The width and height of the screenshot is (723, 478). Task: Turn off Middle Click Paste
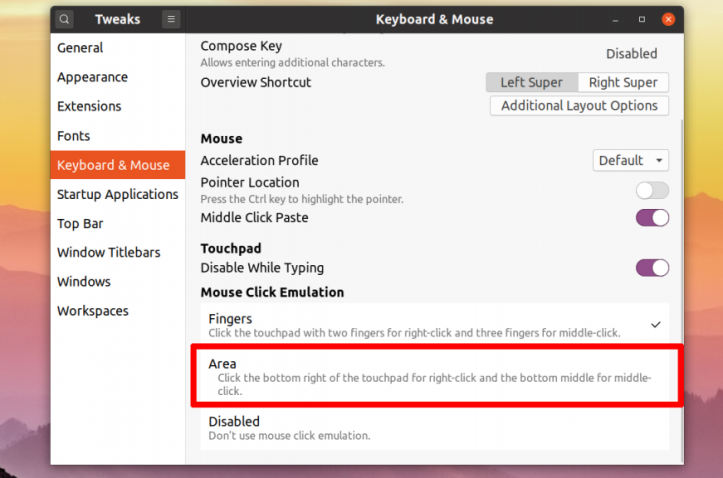[652, 217]
